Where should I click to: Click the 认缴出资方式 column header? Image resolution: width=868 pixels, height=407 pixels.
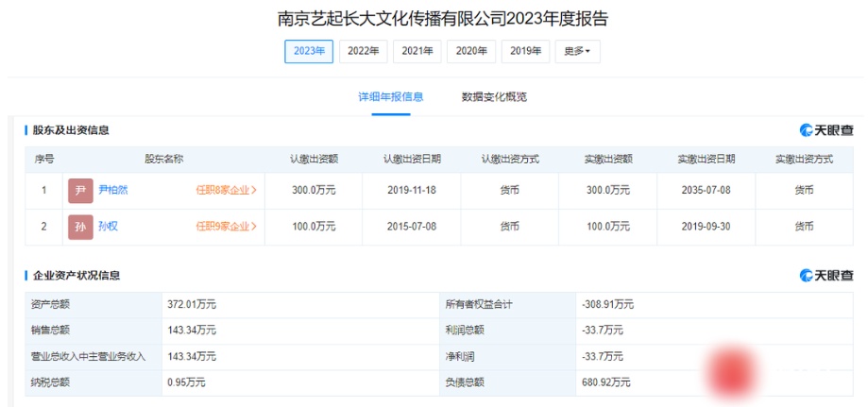(510, 160)
